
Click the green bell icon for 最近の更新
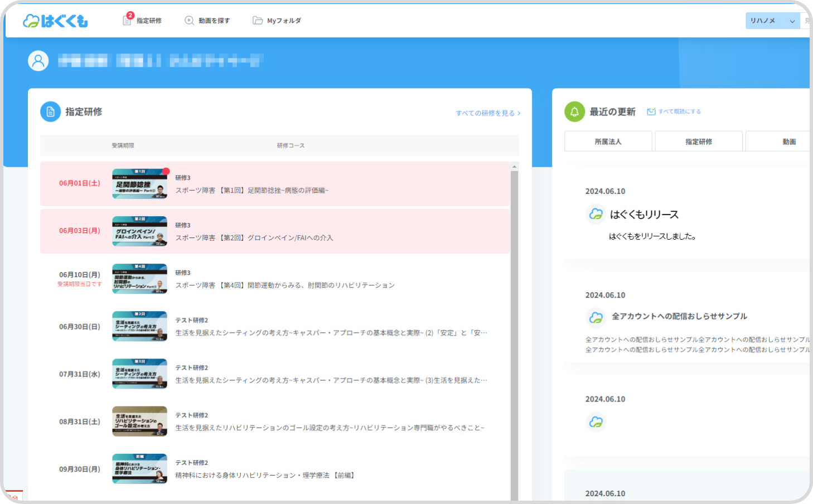pos(574,112)
